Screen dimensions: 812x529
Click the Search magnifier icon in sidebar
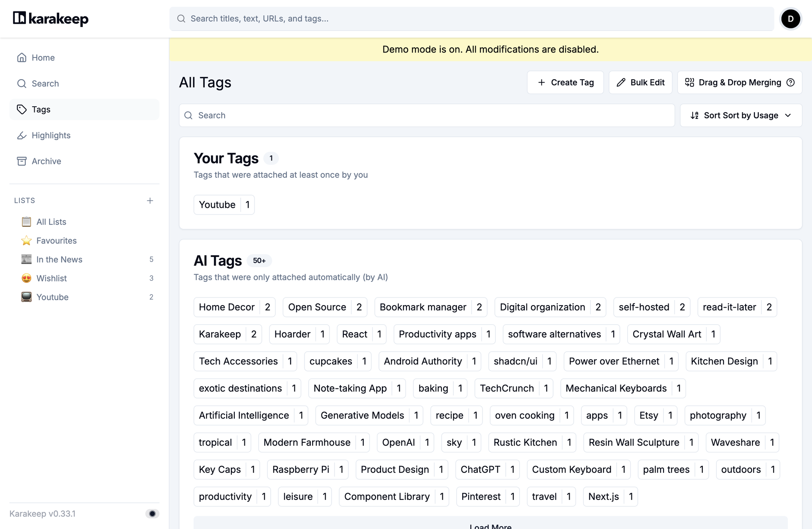coord(22,83)
